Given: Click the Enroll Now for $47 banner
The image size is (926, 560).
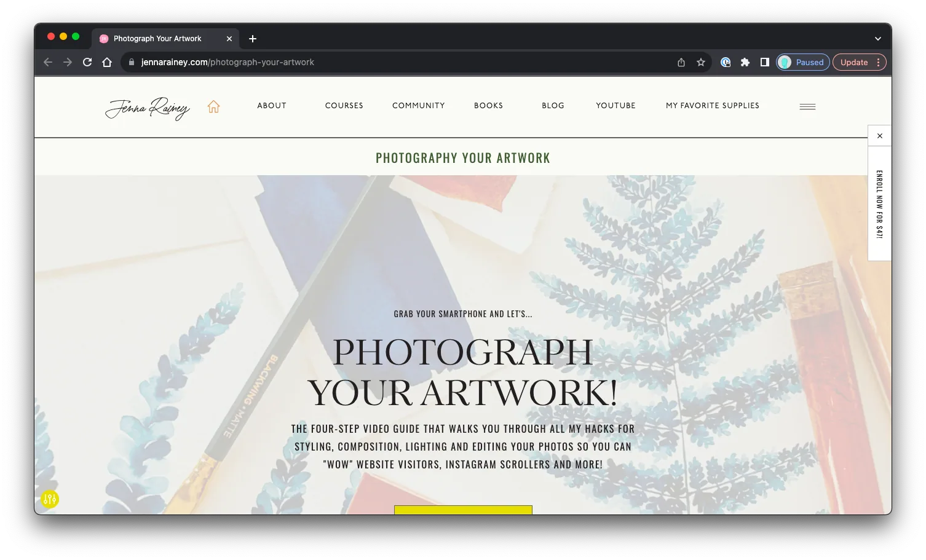Looking at the screenshot, I should point(880,204).
